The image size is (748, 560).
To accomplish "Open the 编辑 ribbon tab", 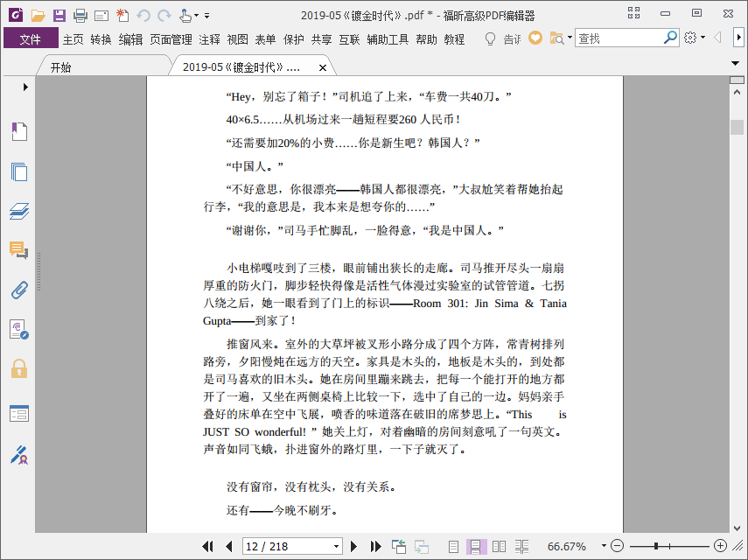I will (x=130, y=39).
